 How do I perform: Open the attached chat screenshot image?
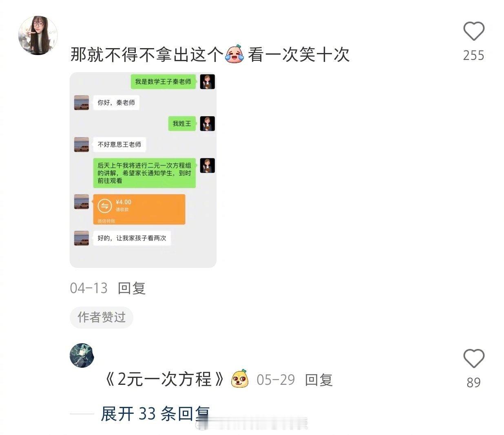[x=143, y=170]
